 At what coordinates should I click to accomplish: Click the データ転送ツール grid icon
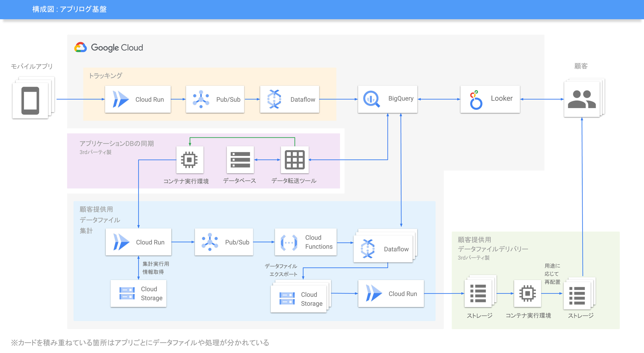click(x=295, y=160)
